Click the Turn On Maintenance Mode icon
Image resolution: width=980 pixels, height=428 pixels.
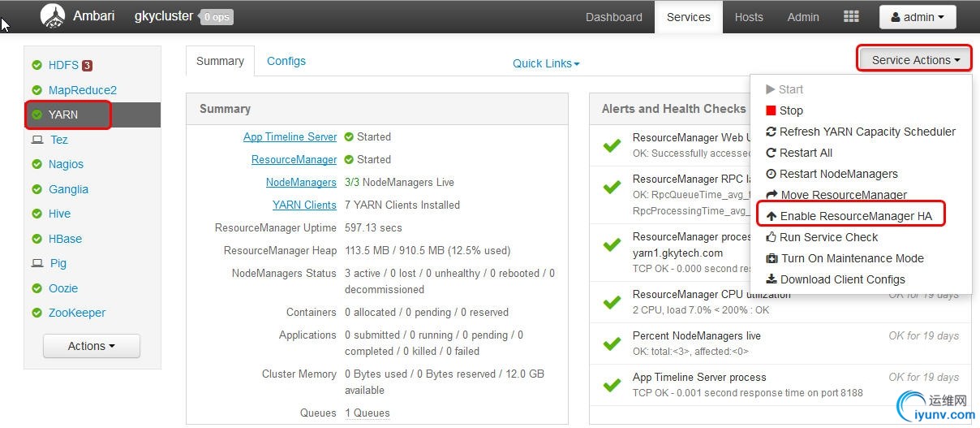[772, 258]
